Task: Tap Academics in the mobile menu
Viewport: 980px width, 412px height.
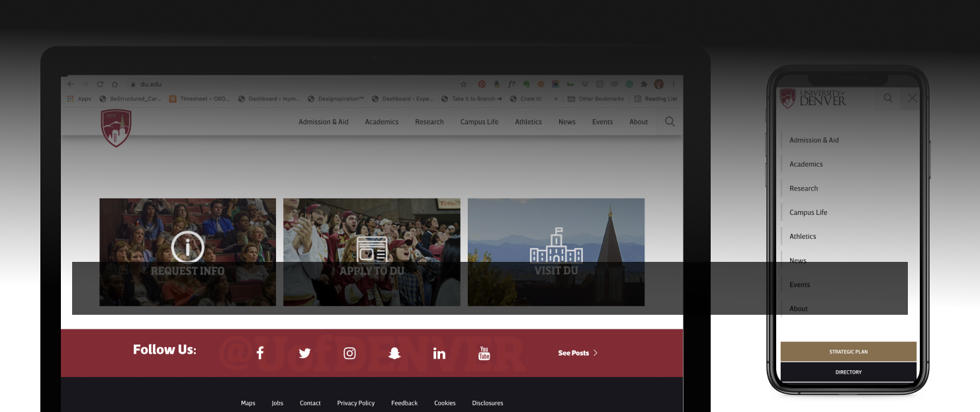Action: click(x=806, y=164)
